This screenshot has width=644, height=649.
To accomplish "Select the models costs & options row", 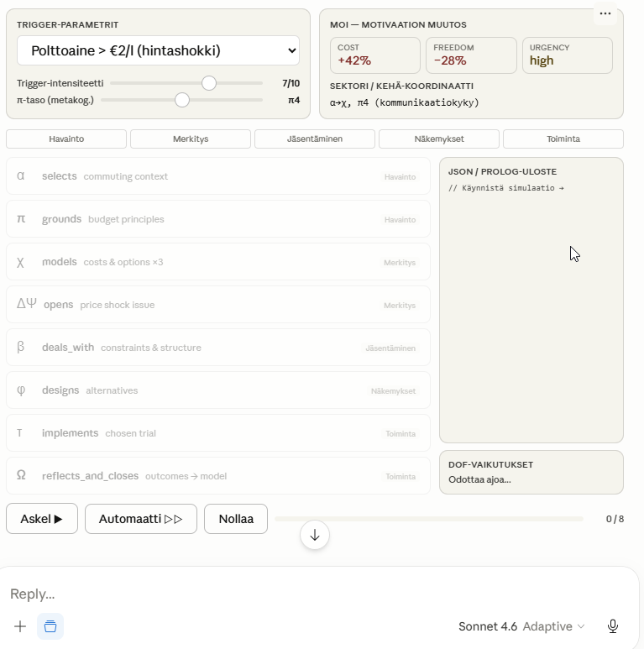I will coord(218,262).
